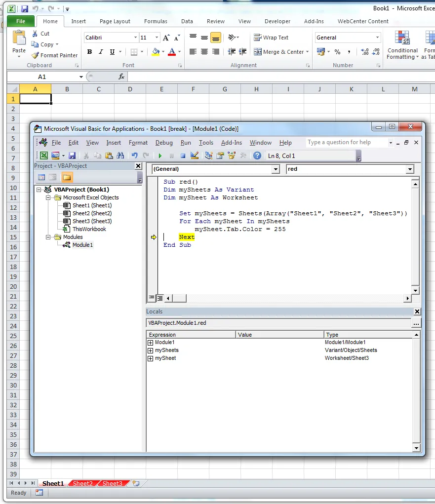
Task: Click Format Painter in Excel ribbon
Action: point(55,55)
